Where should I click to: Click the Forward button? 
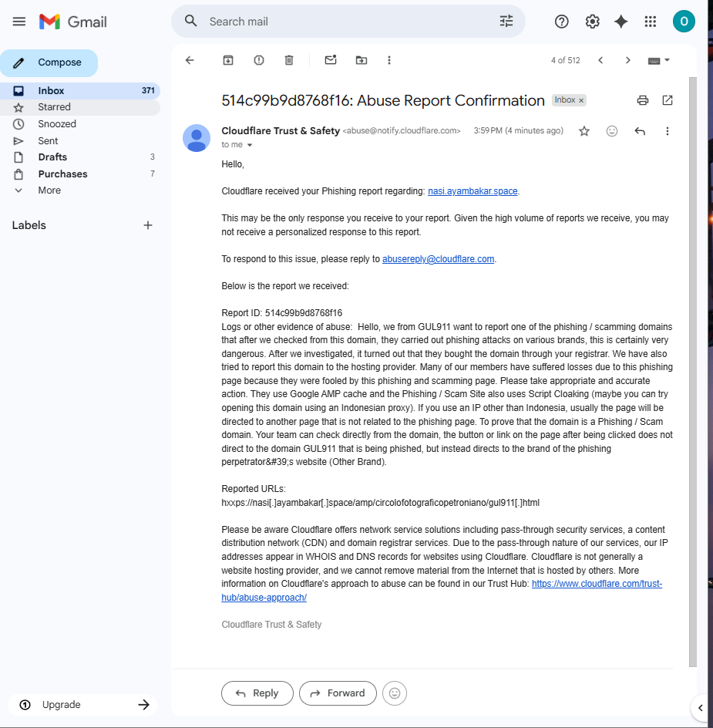[x=338, y=693]
